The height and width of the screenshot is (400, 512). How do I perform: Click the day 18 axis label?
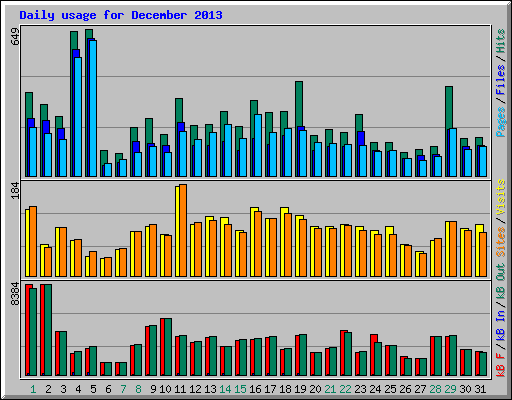click(285, 389)
